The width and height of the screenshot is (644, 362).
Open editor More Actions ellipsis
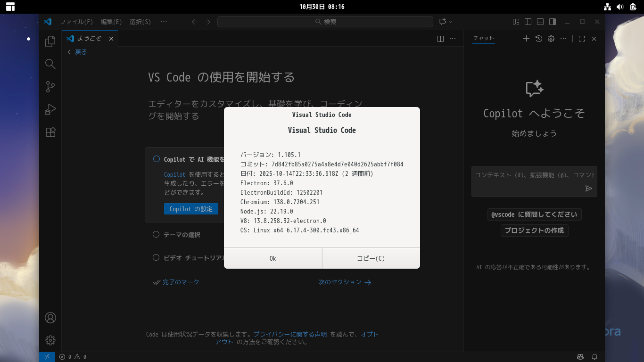453,39
